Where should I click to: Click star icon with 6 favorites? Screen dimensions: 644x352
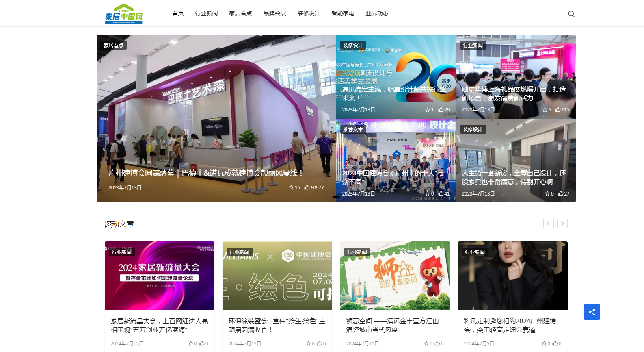545,109
